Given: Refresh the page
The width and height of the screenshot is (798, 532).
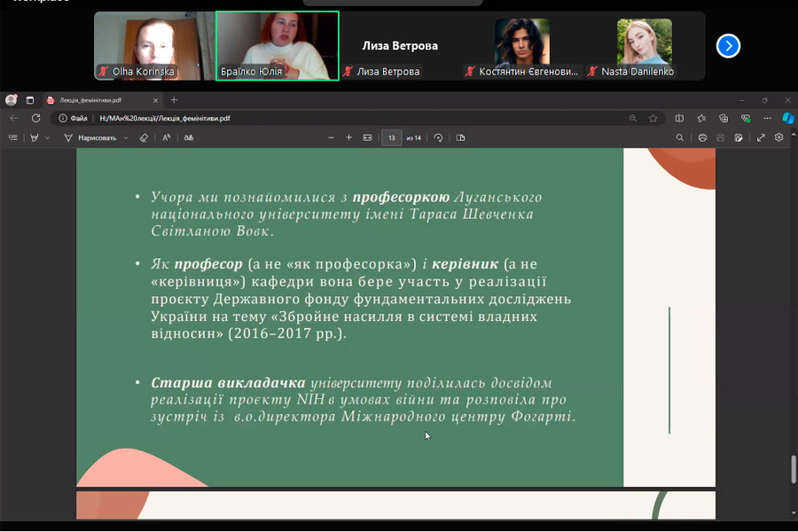Looking at the screenshot, I should point(35,118).
